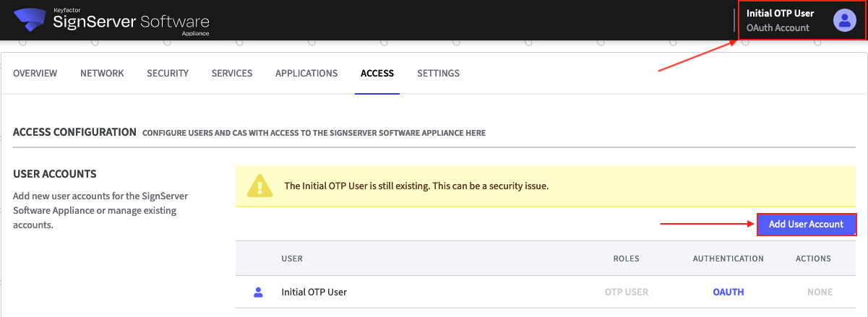Go to the Security tab

[168, 74]
